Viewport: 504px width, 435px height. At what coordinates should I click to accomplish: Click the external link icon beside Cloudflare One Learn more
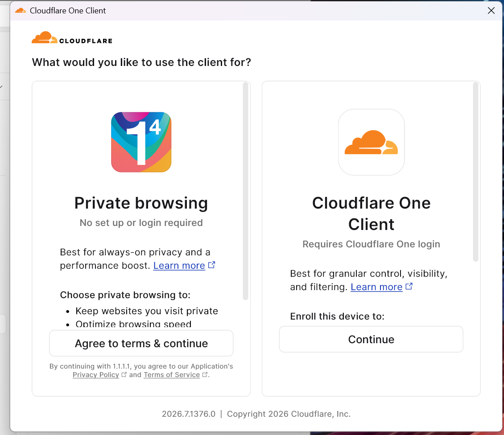click(x=409, y=286)
